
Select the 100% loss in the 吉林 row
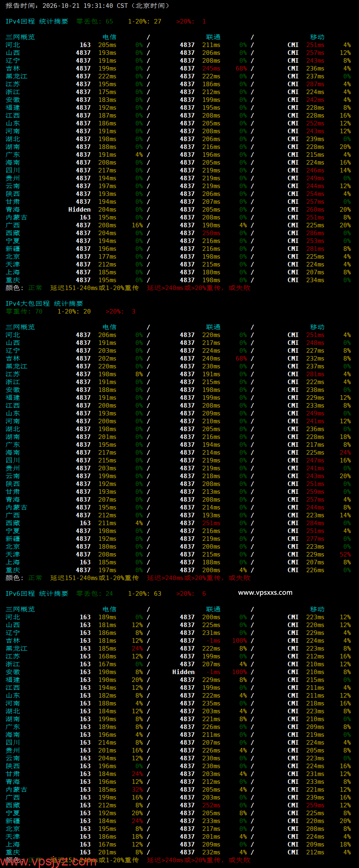(239, 641)
